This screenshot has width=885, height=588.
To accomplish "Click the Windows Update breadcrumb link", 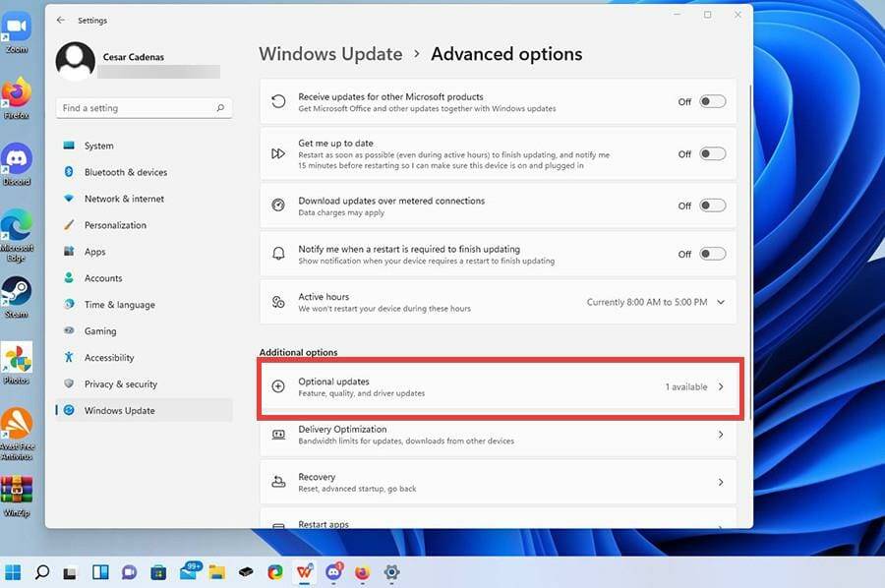I will (x=330, y=54).
